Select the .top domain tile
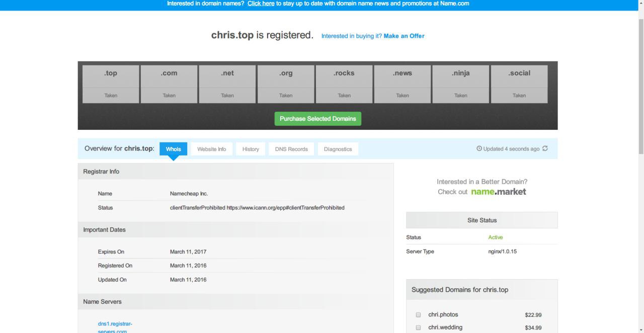Screen dimensions: 644x333 click(111, 84)
